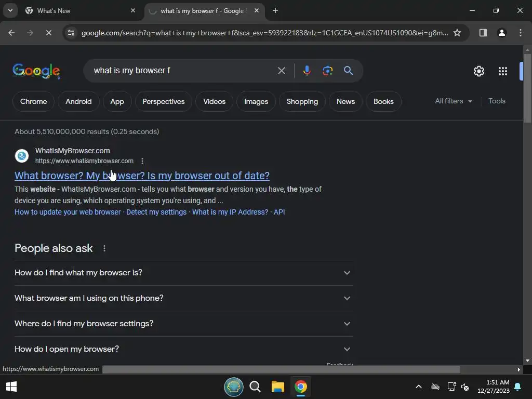This screenshot has height=399, width=532.
Task: Click the Chrome taskbar icon
Action: [x=300, y=387]
